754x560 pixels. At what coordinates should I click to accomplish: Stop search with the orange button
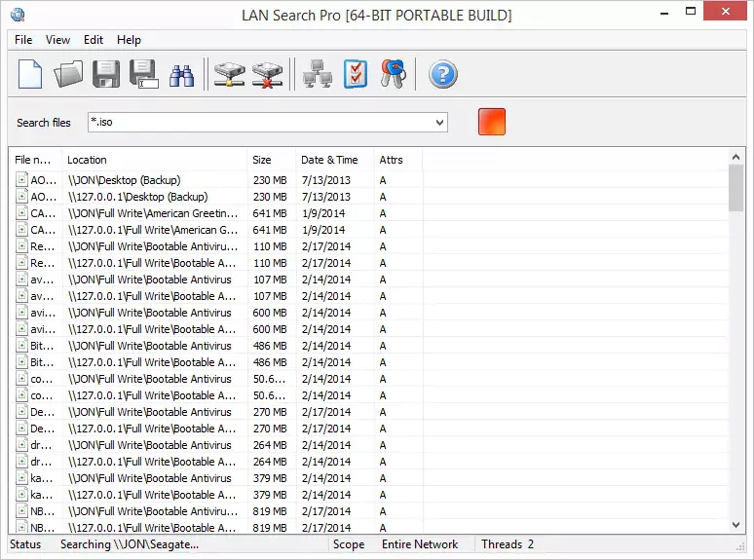tap(491, 122)
